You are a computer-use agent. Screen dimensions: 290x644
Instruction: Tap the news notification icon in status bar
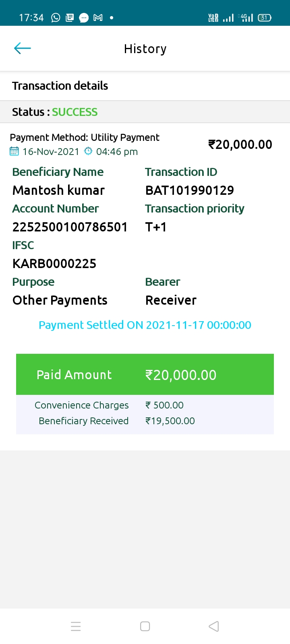[x=70, y=18]
